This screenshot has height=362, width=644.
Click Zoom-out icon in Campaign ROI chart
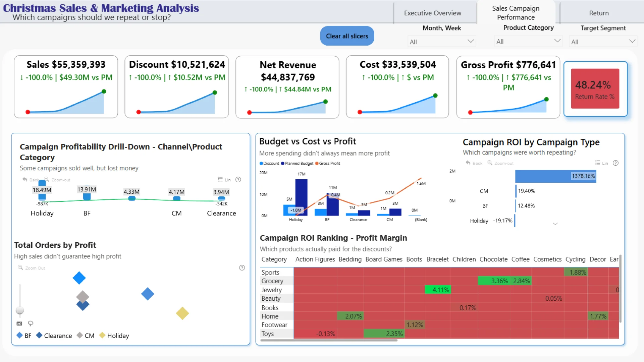[x=490, y=163]
